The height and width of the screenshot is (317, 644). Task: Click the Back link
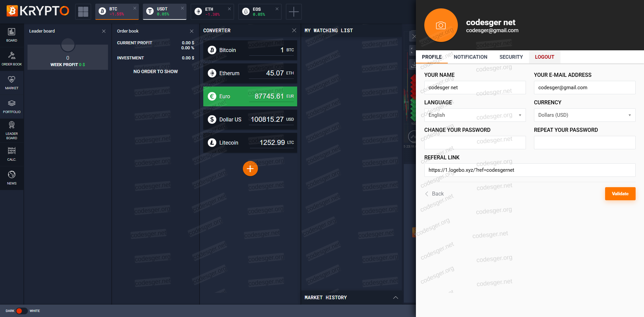434,194
